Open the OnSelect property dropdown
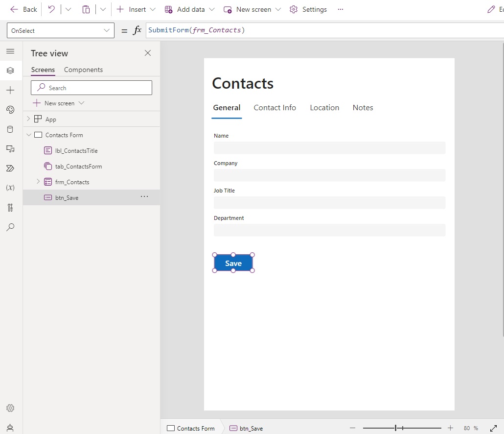Image resolution: width=504 pixels, height=434 pixels. click(107, 30)
